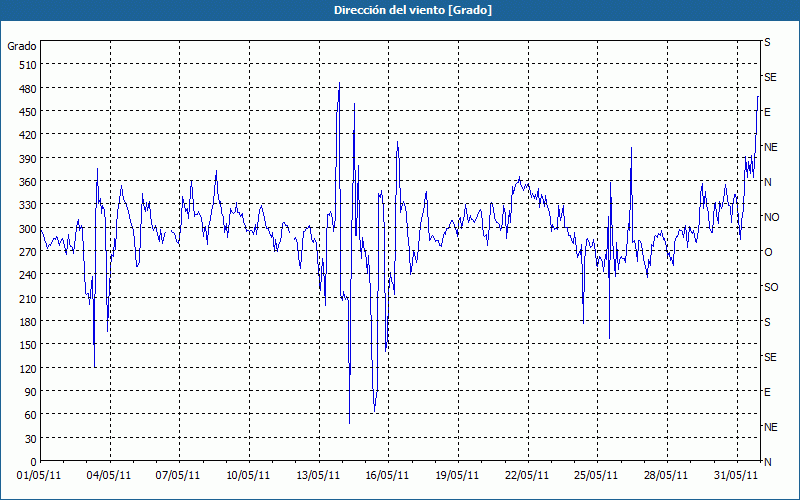Select the E compass label level with 90
This screenshot has width=800, height=500.
767,392
